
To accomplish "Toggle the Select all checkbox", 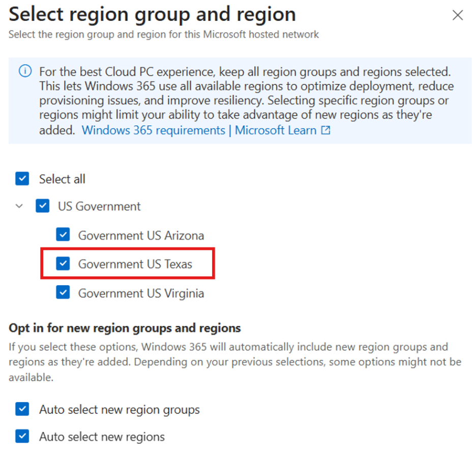I will [22, 179].
